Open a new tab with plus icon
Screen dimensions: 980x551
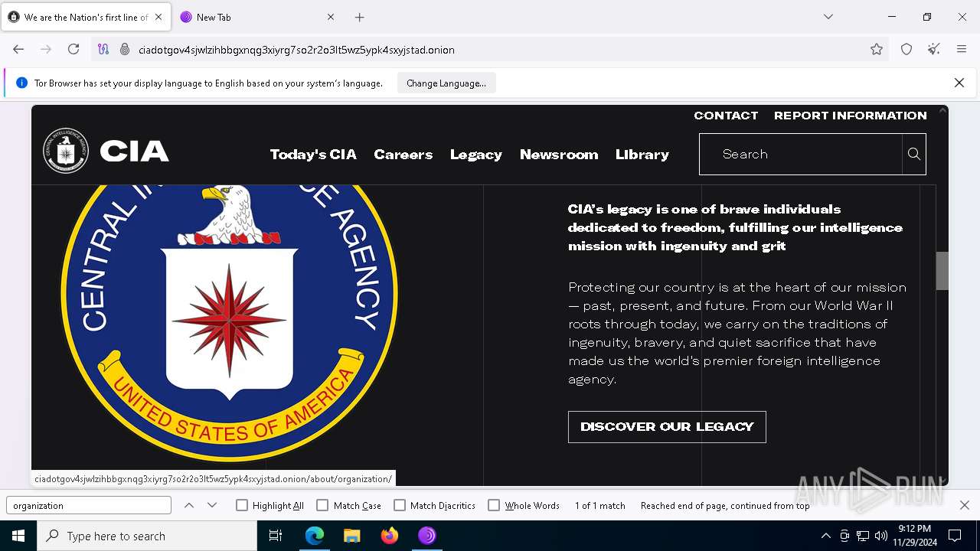(x=360, y=17)
